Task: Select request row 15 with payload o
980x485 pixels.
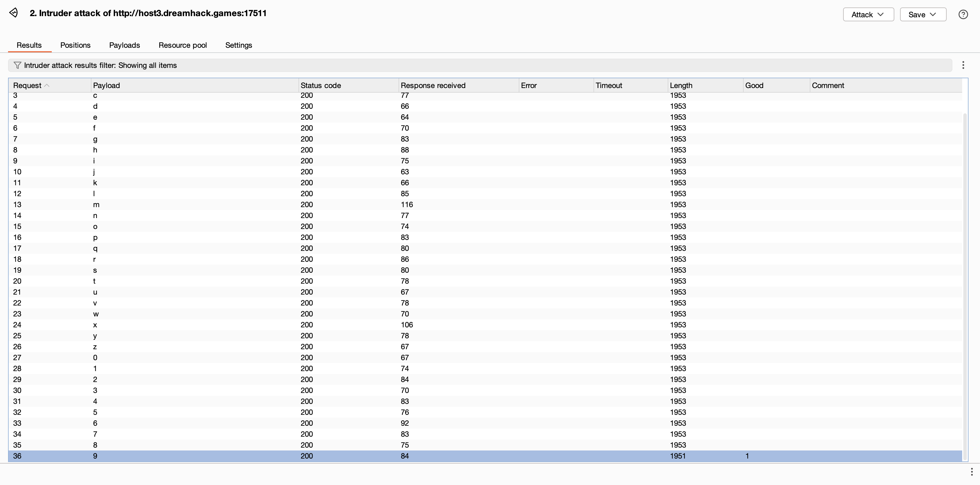Action: point(485,226)
